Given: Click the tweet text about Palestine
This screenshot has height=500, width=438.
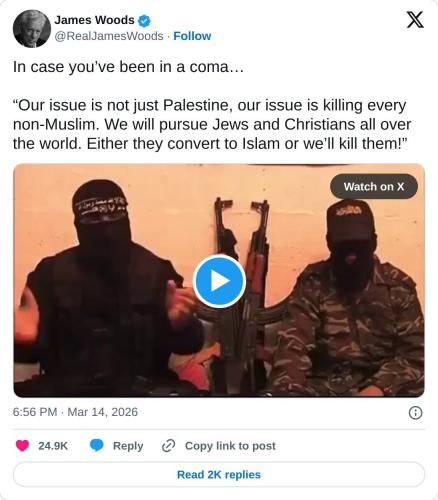Looking at the screenshot, I should click(212, 124).
